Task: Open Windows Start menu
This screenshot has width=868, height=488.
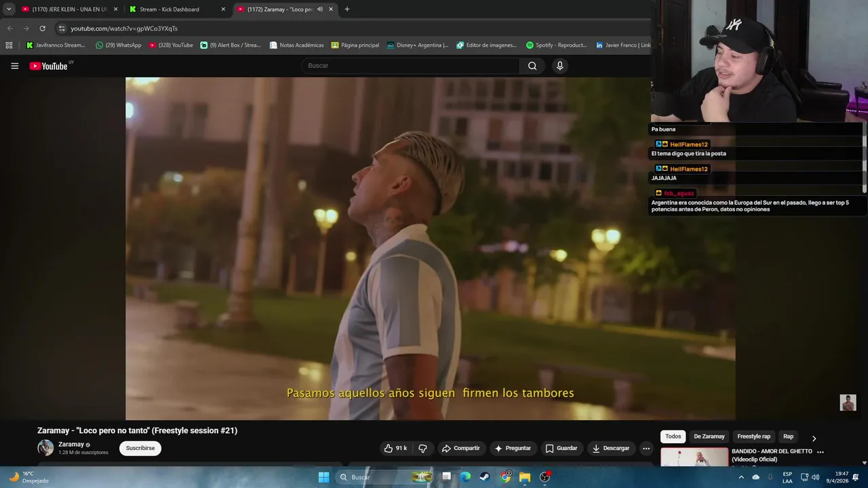Action: click(323, 477)
